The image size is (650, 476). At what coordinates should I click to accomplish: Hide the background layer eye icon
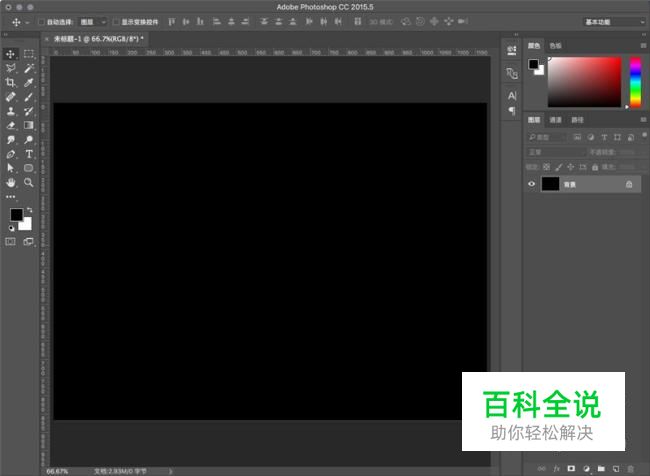tap(531, 184)
